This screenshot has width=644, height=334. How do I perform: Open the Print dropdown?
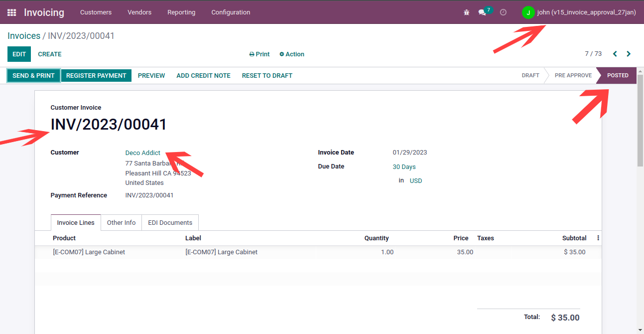(x=259, y=54)
